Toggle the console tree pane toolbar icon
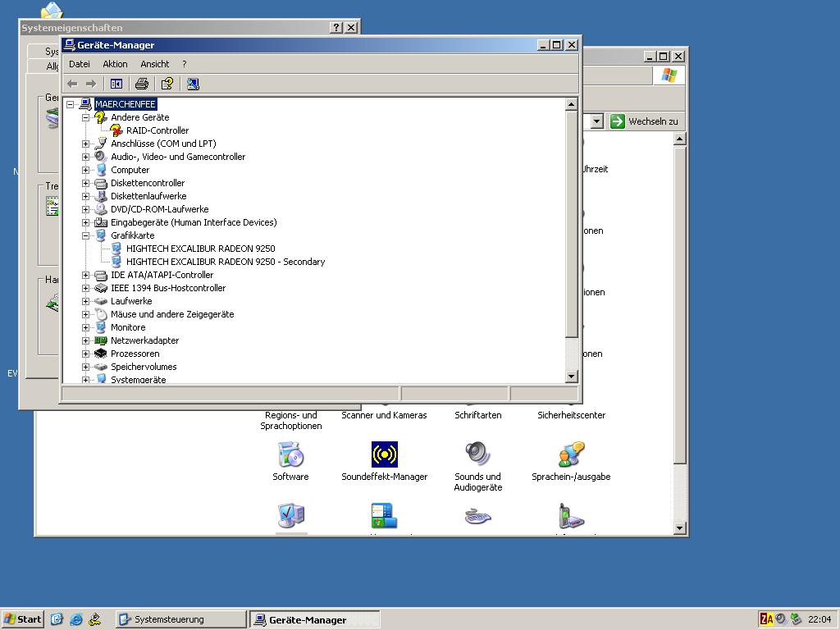The image size is (840, 630). point(116,84)
